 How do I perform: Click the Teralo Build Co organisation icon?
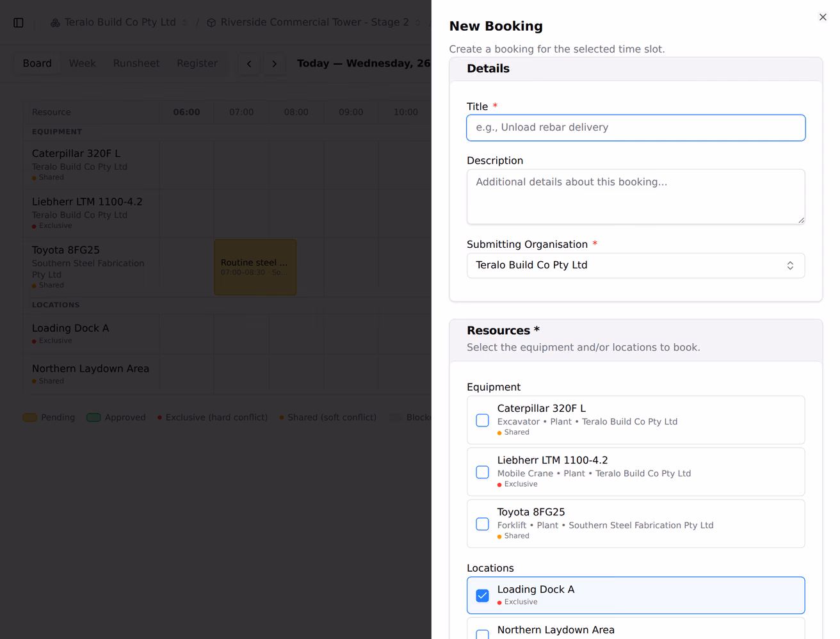click(x=56, y=22)
